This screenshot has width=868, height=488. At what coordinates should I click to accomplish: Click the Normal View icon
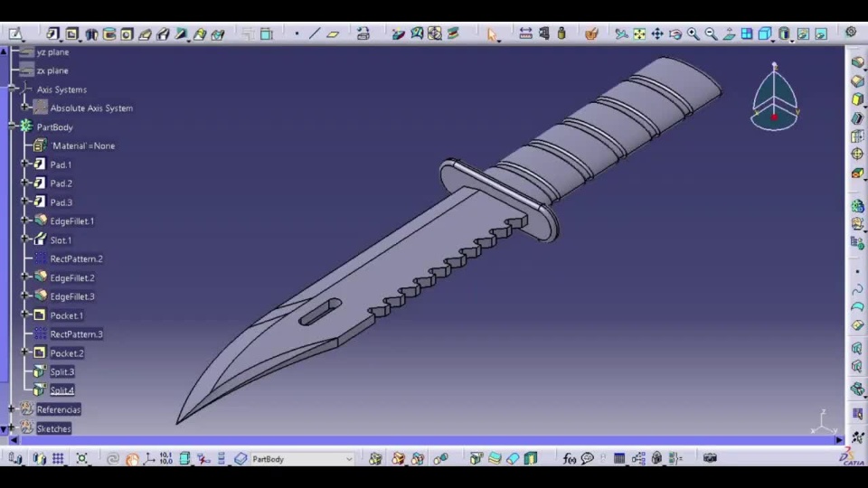[729, 33]
